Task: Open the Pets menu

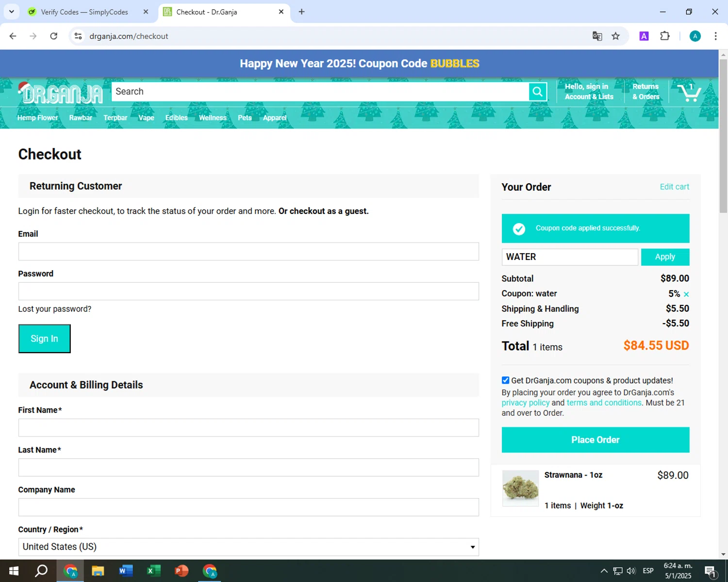Action: [245, 118]
